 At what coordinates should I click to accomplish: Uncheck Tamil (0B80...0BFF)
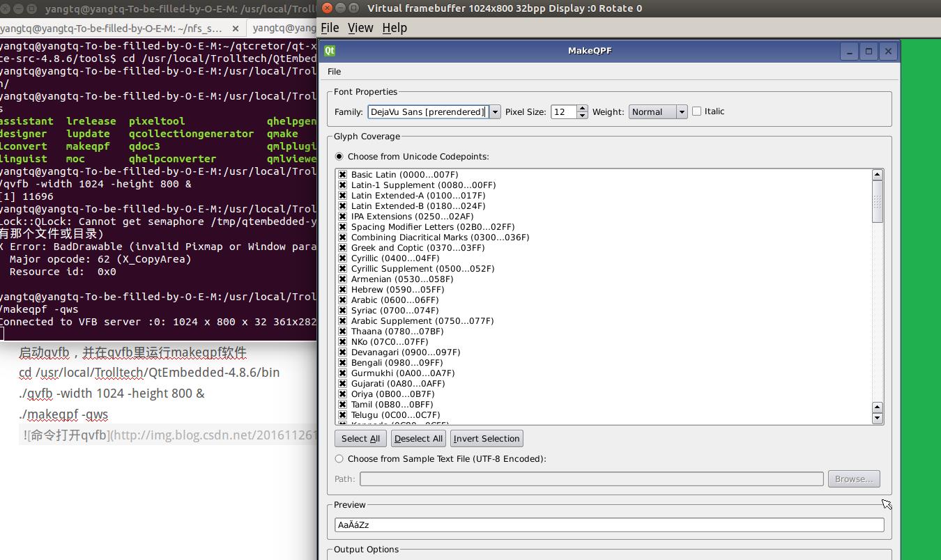[342, 405]
